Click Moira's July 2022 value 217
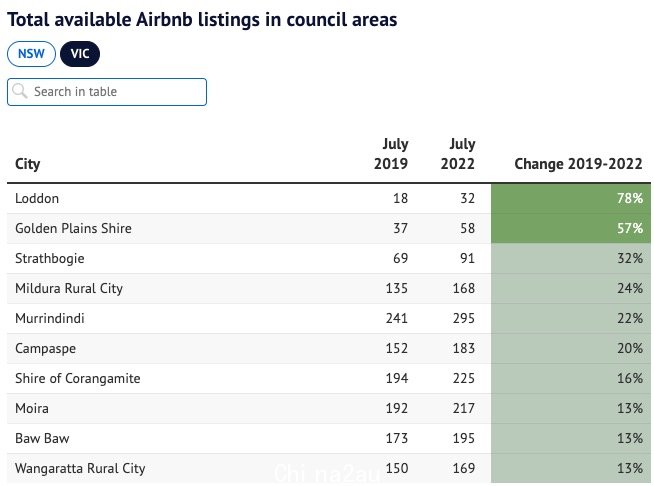 (x=464, y=408)
